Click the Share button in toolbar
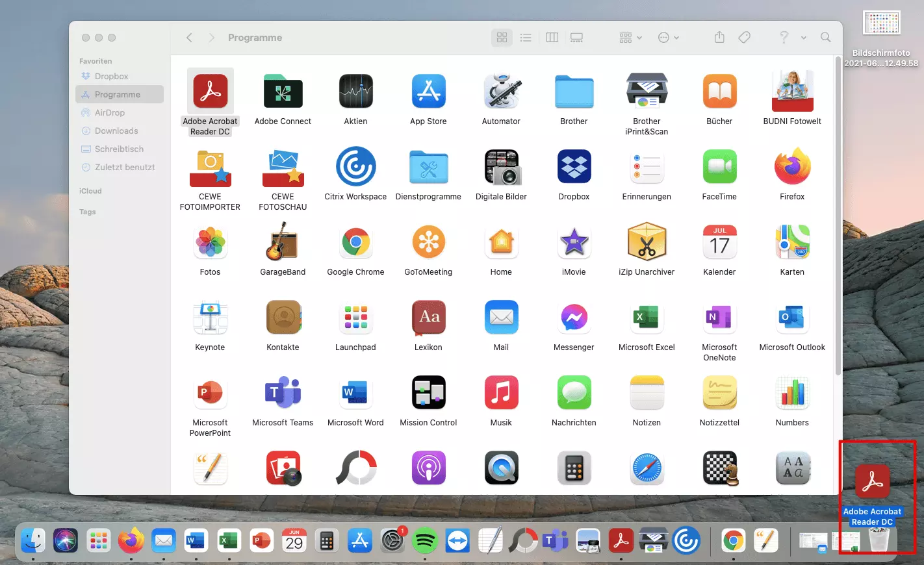 [x=719, y=38]
